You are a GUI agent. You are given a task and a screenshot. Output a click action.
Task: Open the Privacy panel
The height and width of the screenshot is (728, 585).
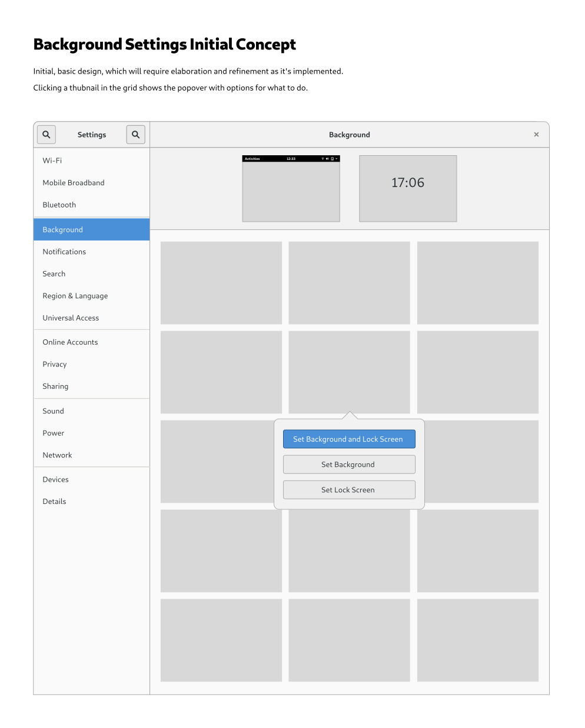pos(55,365)
